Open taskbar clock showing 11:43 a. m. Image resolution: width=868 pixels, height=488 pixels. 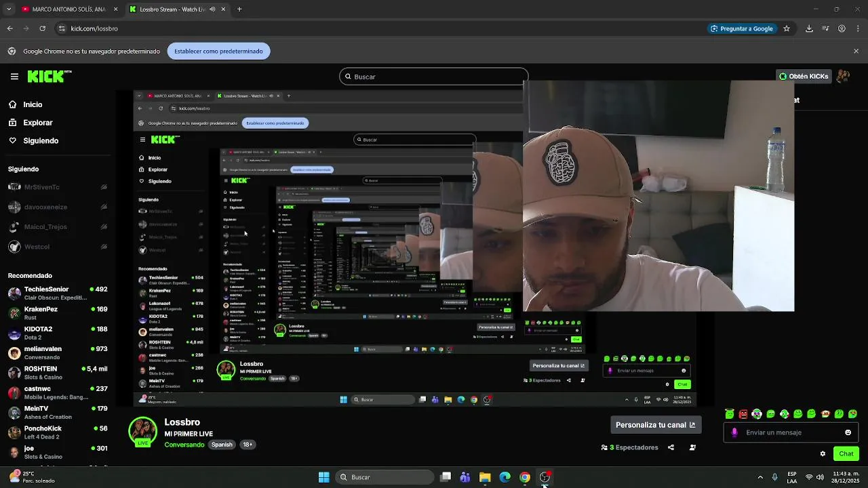coord(846,477)
